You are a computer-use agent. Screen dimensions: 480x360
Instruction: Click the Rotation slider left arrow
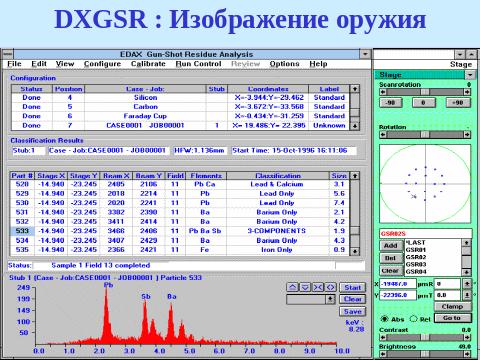[383, 134]
